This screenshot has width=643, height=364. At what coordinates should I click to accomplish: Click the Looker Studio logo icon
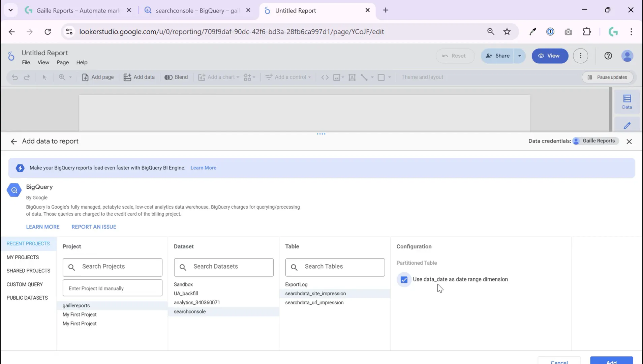tap(11, 56)
